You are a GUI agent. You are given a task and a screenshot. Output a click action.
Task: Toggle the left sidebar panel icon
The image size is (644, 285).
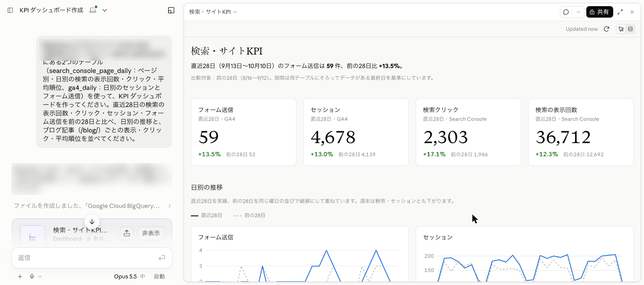10,10
